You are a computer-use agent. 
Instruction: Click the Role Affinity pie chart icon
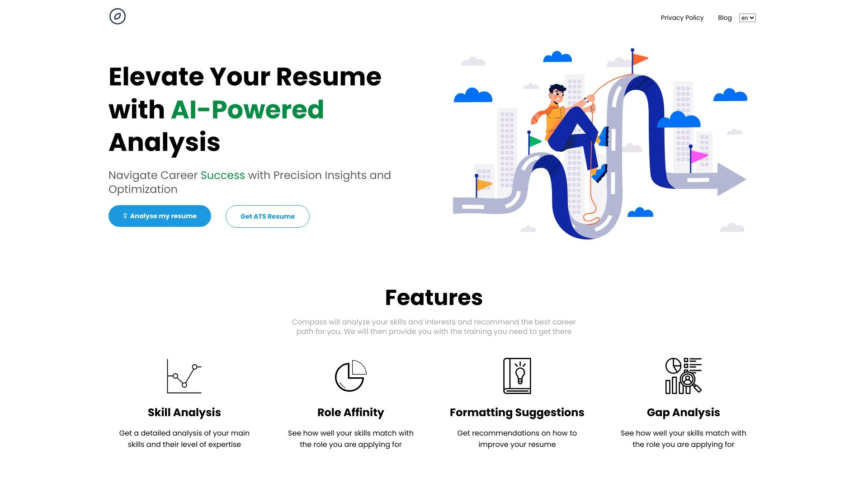(350, 375)
